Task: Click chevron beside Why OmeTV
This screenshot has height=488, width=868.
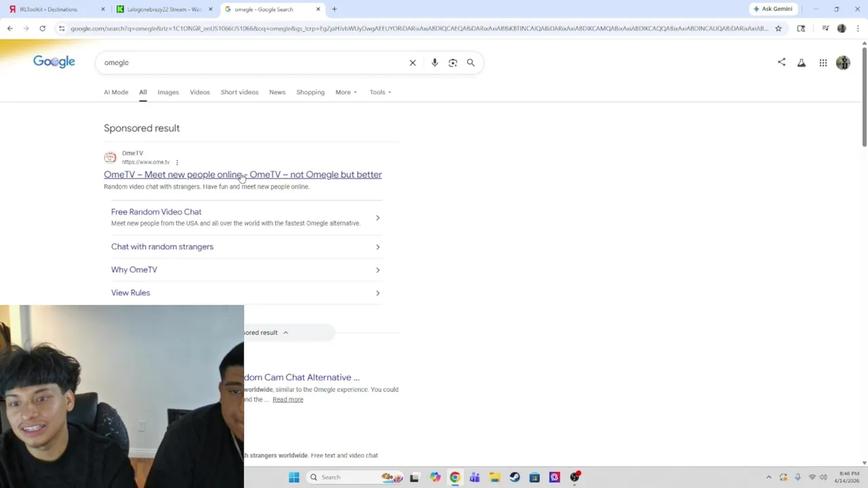Action: click(x=378, y=270)
